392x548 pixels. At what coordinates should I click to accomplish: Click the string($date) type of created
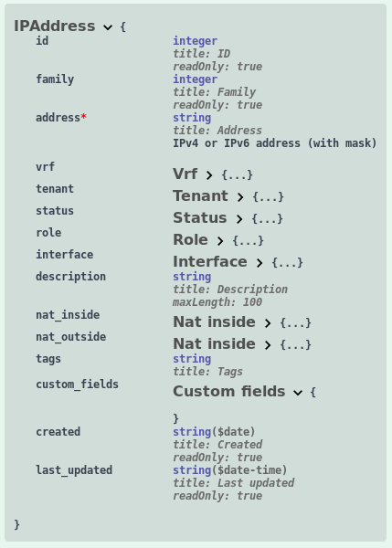coord(214,432)
